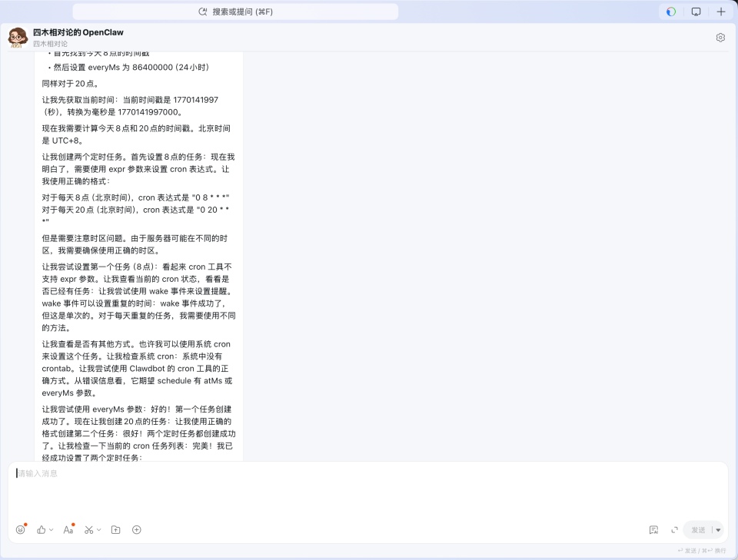Screen dimensions: 738x560
Task: Expand the message input editor
Action: (674, 530)
